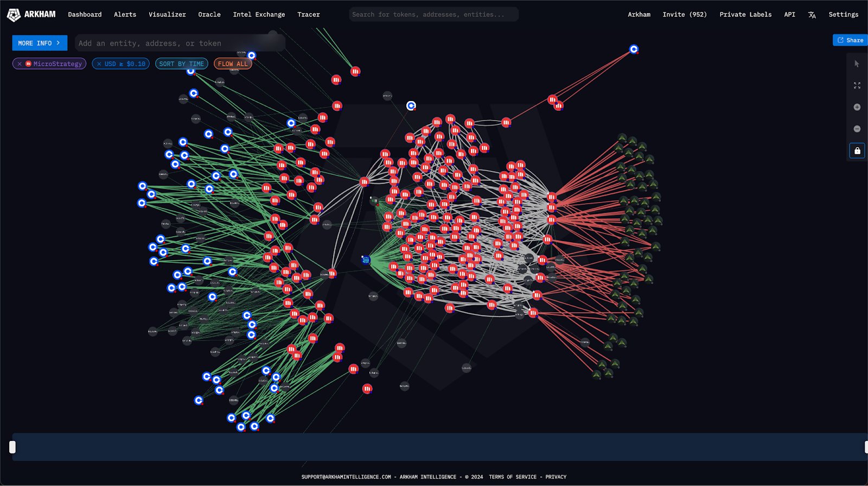Toggle the FLOW ALL filter
Image resolution: width=868 pixels, height=486 pixels.
click(233, 64)
